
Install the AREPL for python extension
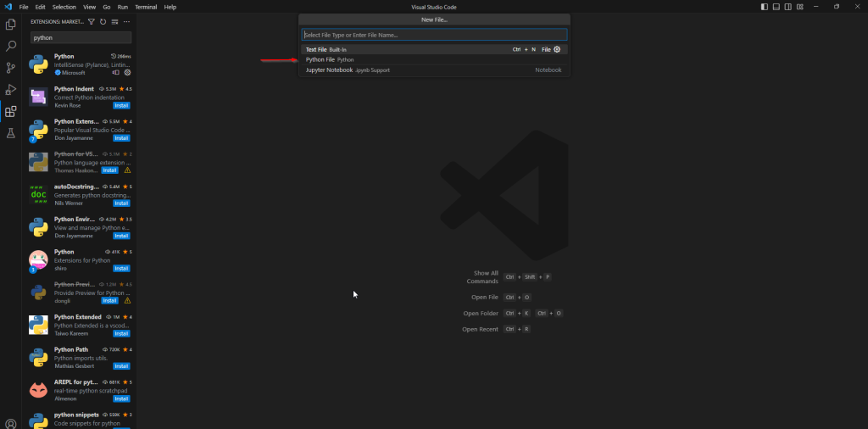121,397
